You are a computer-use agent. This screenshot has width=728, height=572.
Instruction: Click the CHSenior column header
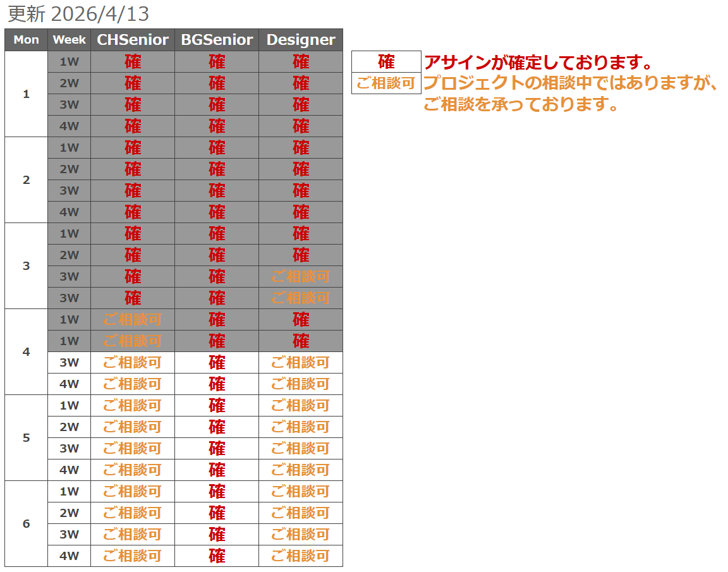[x=133, y=40]
